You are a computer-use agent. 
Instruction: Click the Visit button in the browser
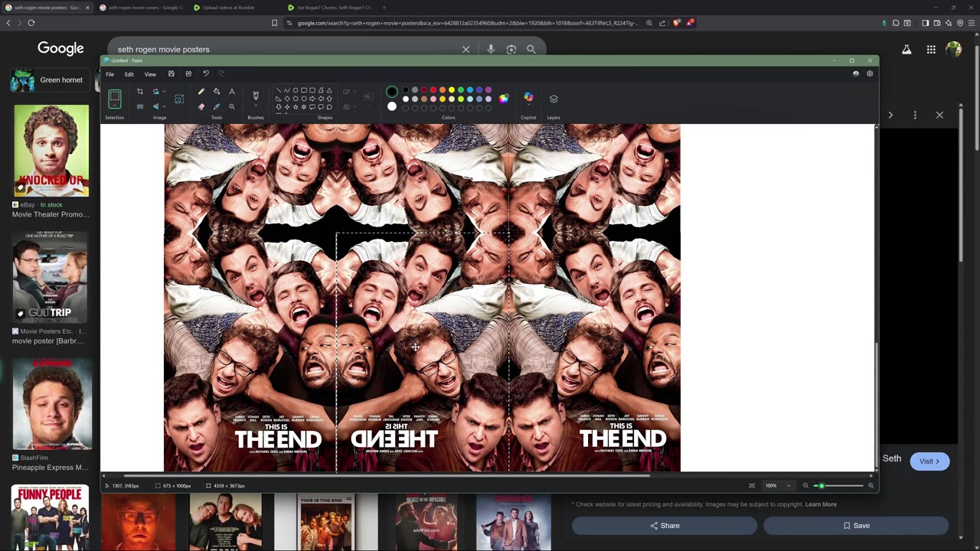click(929, 461)
